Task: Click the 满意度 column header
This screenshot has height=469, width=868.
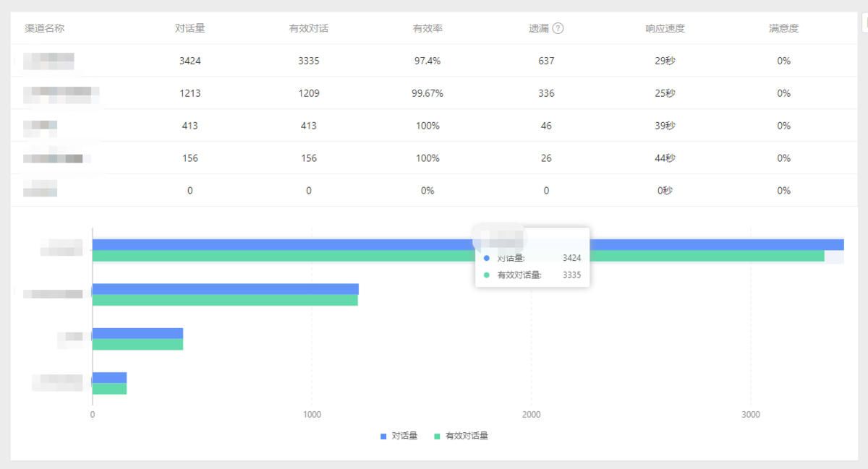Action: pos(784,29)
